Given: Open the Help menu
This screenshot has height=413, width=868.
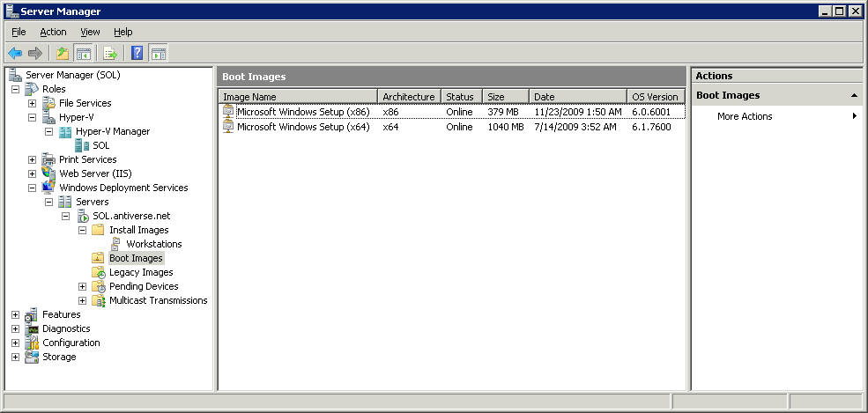Looking at the screenshot, I should (x=122, y=32).
